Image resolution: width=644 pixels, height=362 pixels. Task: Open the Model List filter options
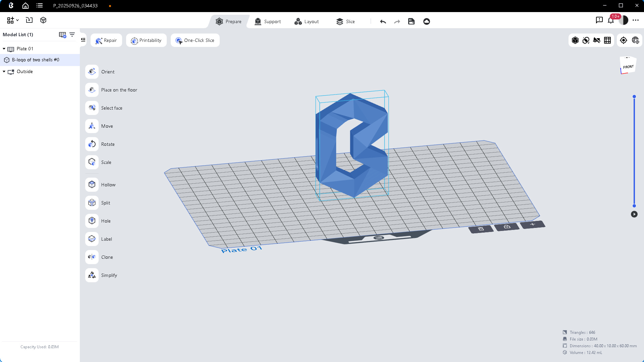pos(72,35)
